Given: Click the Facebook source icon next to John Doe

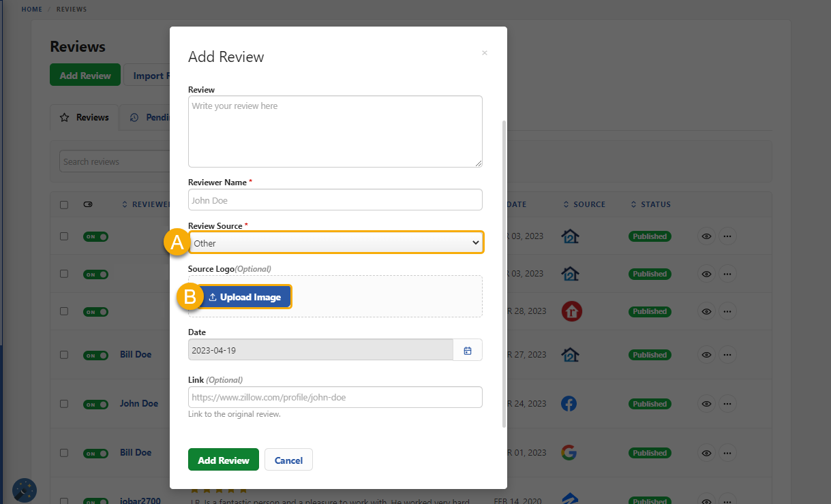Looking at the screenshot, I should 569,403.
